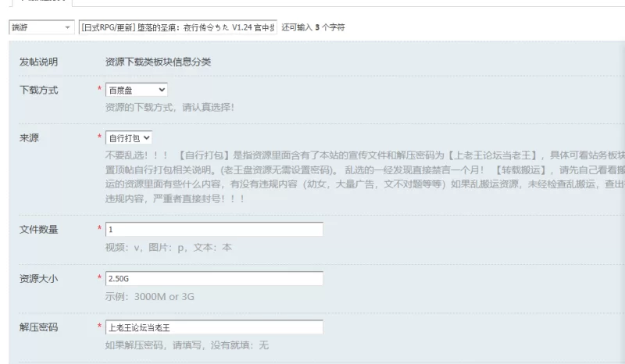The width and height of the screenshot is (625, 364).
Task: Click the 解压密码 input field
Action: click(214, 327)
